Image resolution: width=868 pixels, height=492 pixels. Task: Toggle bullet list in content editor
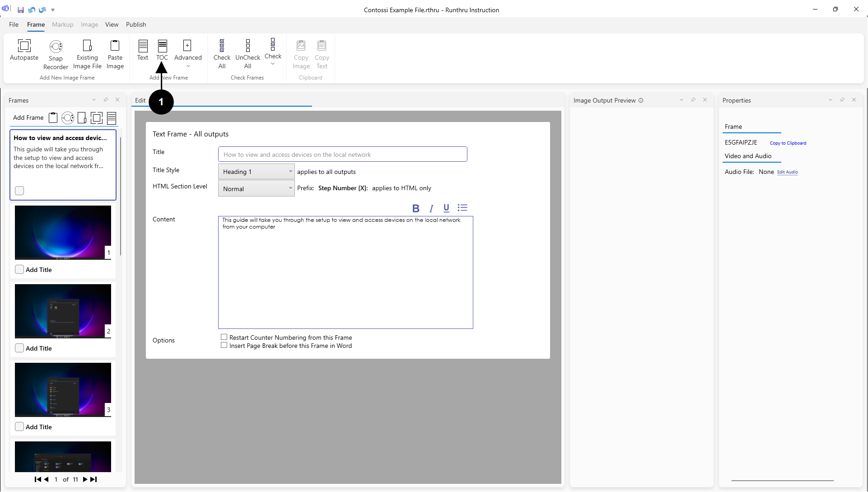[x=462, y=208]
